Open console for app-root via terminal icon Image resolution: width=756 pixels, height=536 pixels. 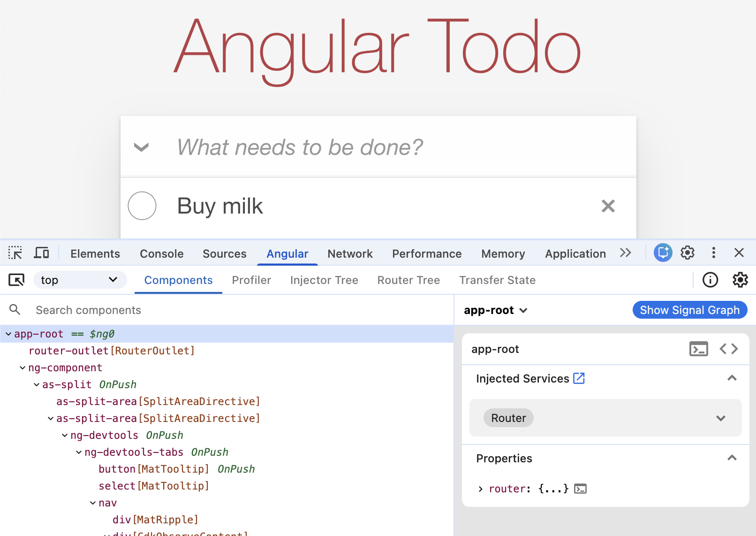click(x=699, y=349)
